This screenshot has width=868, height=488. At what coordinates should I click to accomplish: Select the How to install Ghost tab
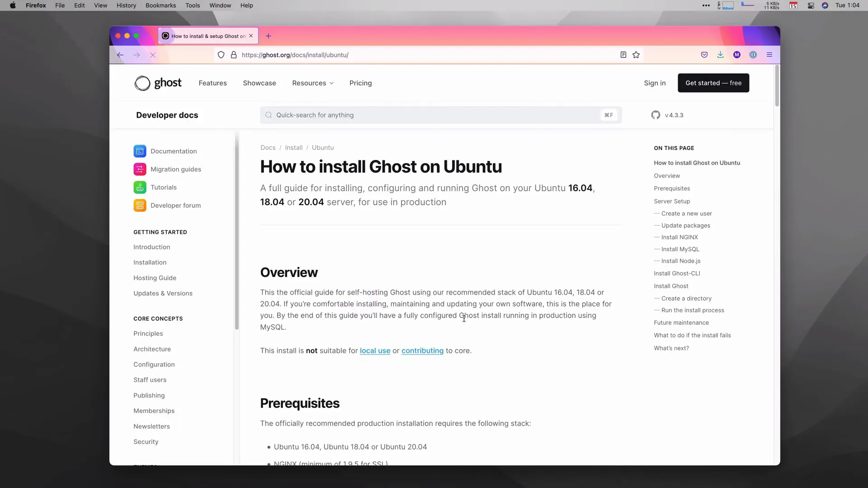pyautogui.click(x=208, y=36)
